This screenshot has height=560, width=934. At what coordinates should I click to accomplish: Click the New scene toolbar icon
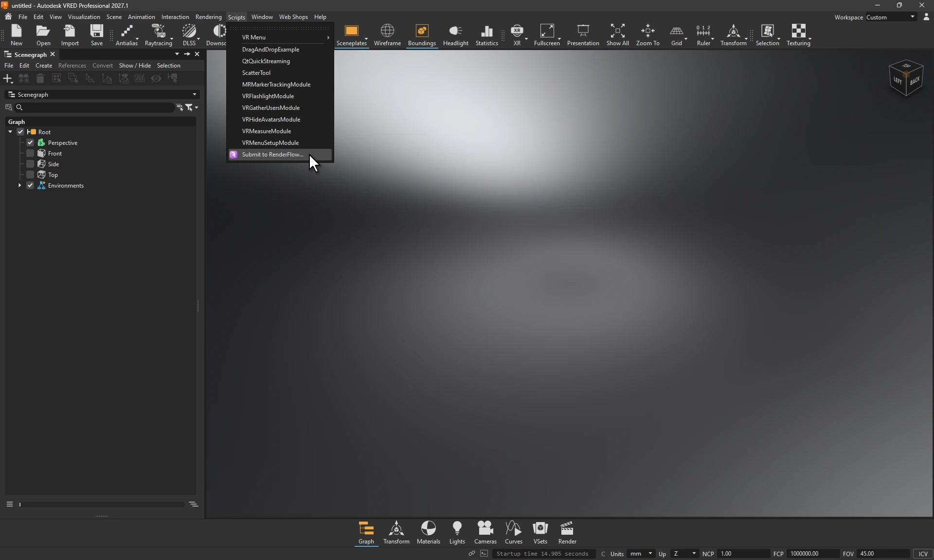[x=17, y=35]
